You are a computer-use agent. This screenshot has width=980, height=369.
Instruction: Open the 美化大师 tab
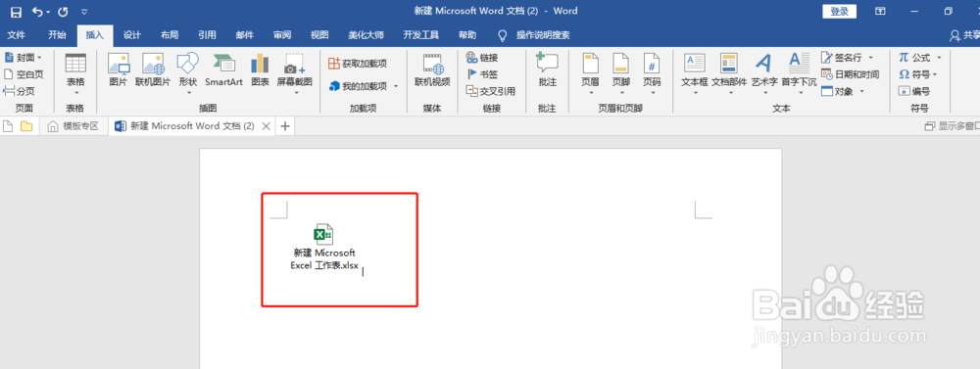click(x=367, y=35)
